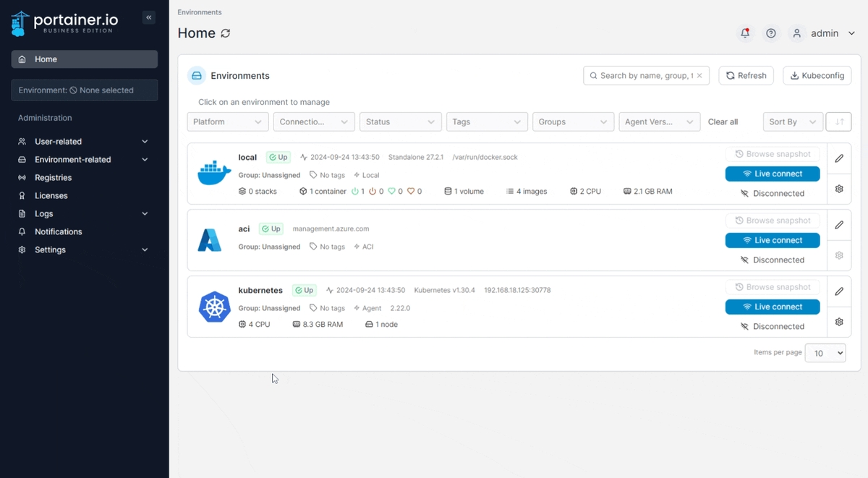Click the Home refresh icon next to title
Screen dimensions: 868x478
click(224, 33)
